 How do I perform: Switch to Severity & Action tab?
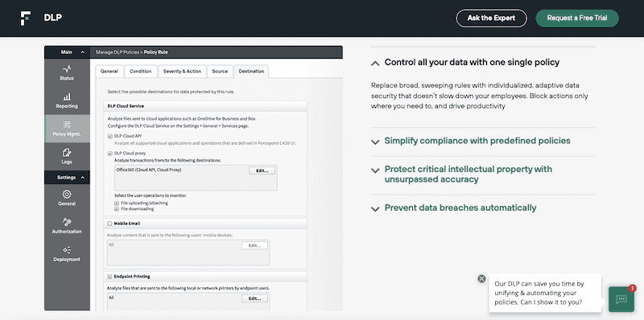click(182, 71)
